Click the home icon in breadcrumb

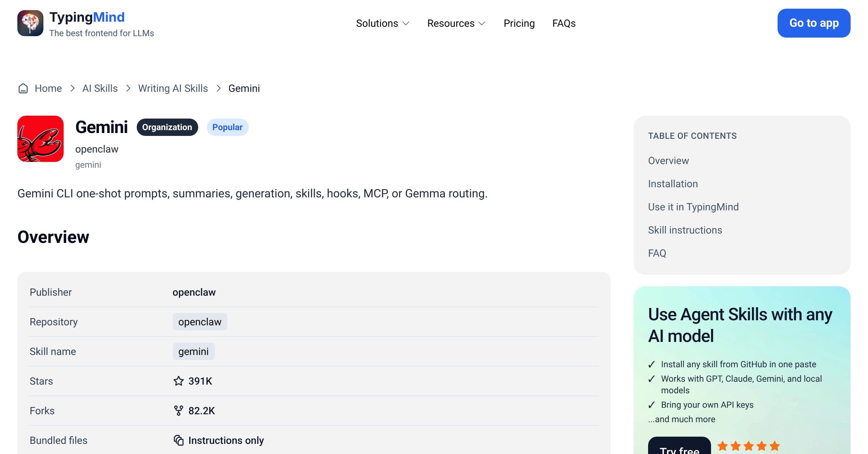23,88
